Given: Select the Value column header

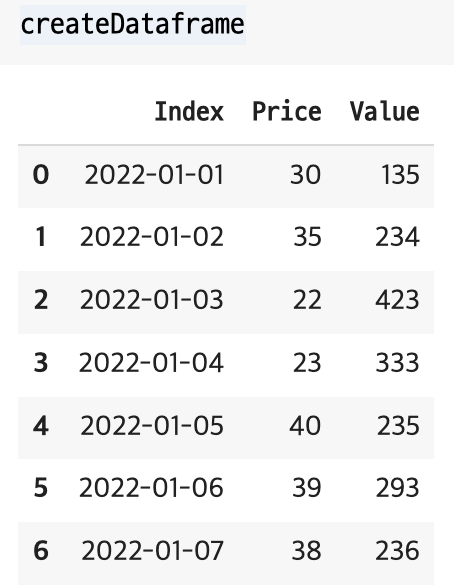Looking at the screenshot, I should point(384,112).
